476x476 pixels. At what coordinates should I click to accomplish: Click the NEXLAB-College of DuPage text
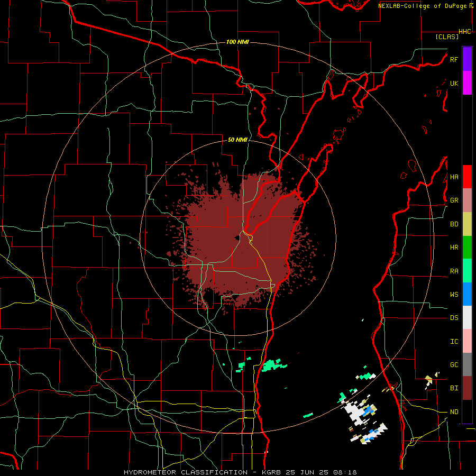point(422,6)
